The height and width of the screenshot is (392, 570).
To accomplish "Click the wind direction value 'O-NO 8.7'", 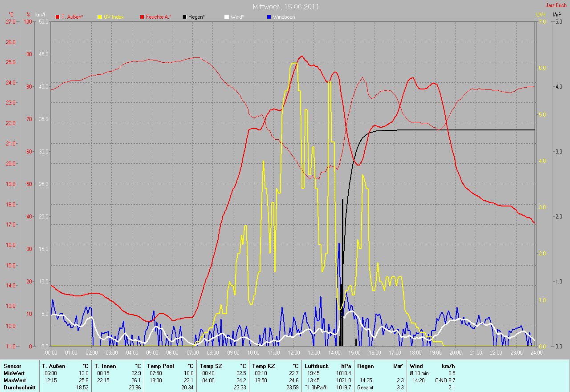I will 445,380.
